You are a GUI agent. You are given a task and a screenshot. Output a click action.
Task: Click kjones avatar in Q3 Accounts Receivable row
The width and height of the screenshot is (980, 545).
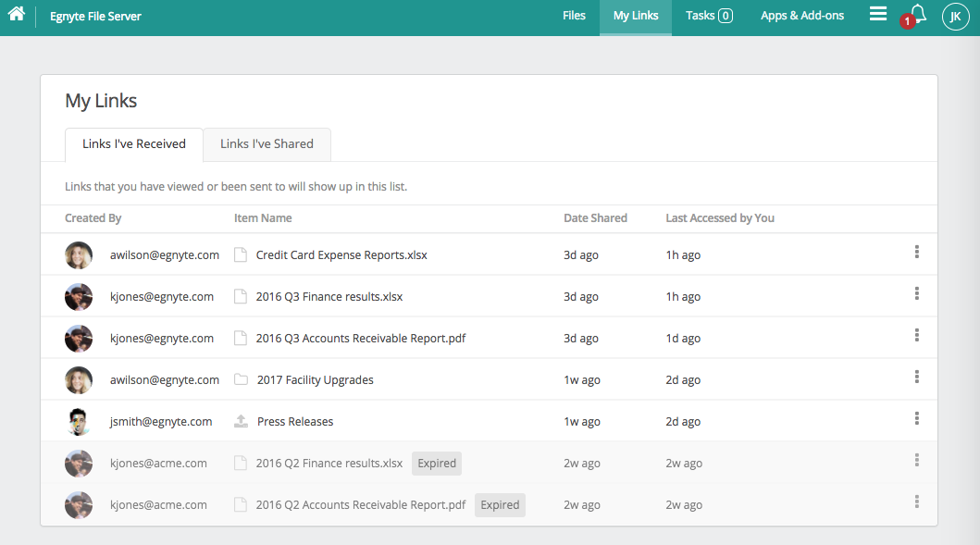pos(79,338)
